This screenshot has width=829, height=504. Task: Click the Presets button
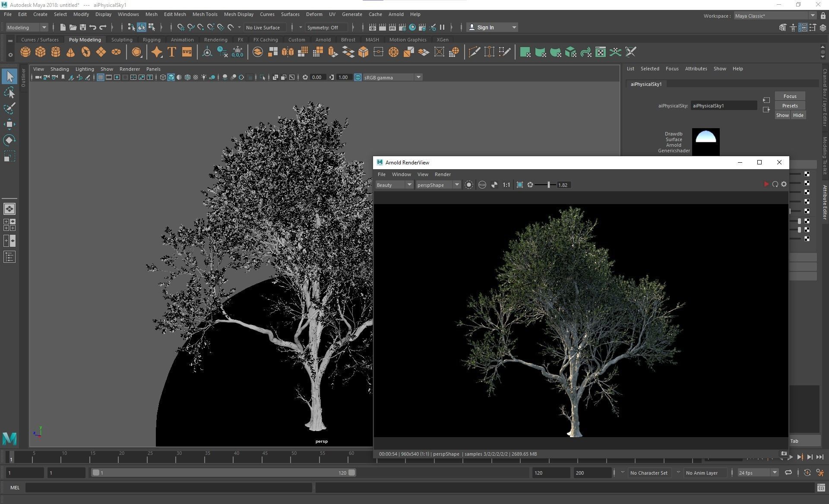coord(789,106)
